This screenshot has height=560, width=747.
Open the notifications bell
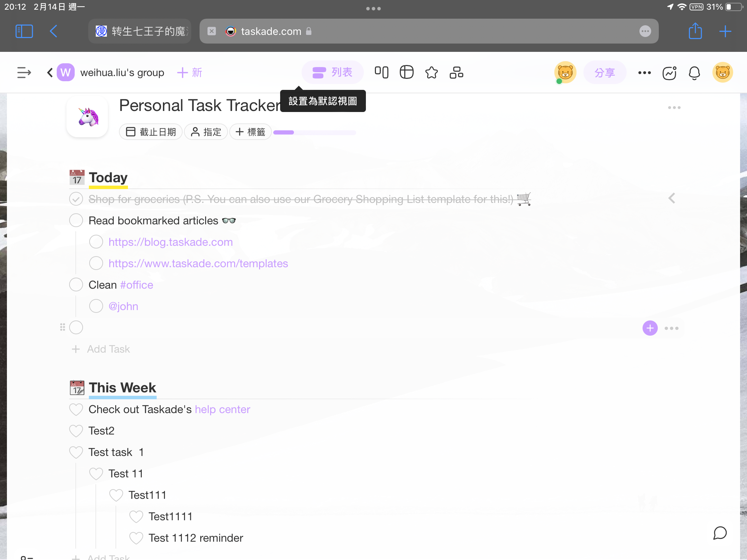(x=694, y=73)
